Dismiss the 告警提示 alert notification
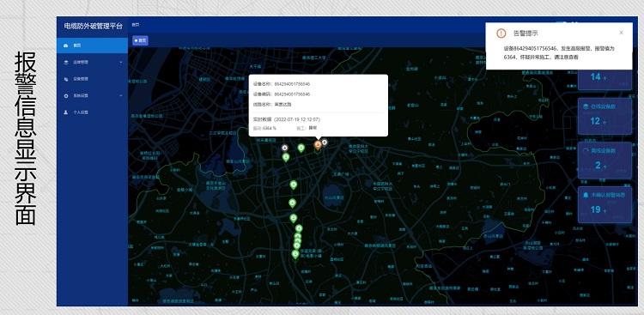The height and width of the screenshot is (315, 644). 621,33
